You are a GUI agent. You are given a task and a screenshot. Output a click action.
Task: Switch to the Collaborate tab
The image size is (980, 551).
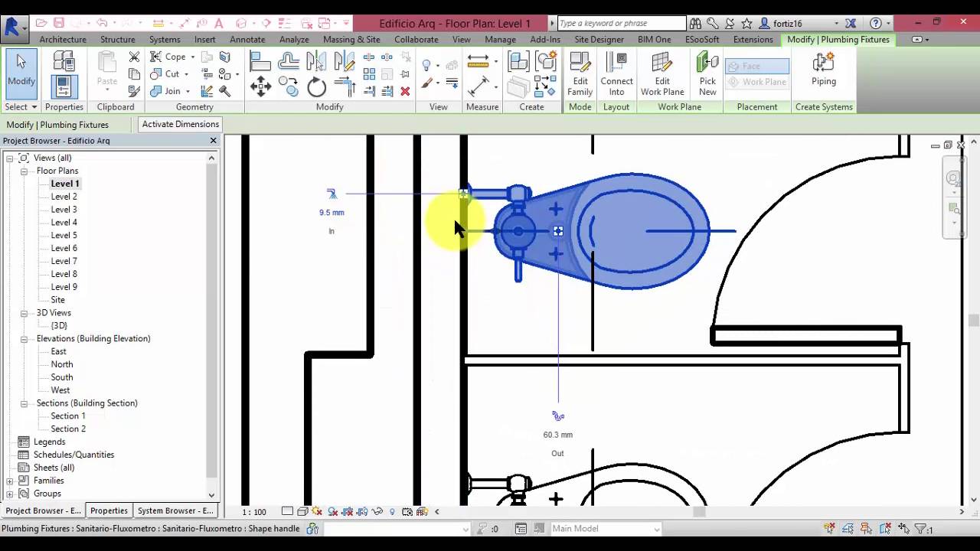416,39
